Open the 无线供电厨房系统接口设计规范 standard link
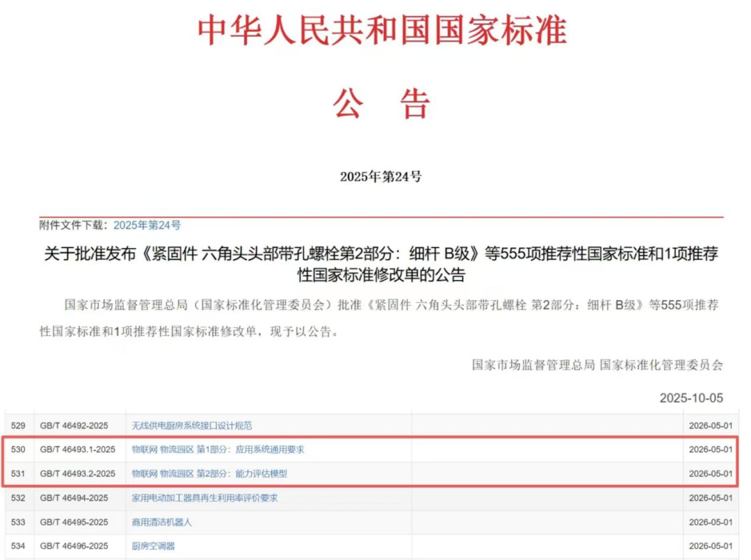This screenshot has height=560, width=751. tap(192, 425)
